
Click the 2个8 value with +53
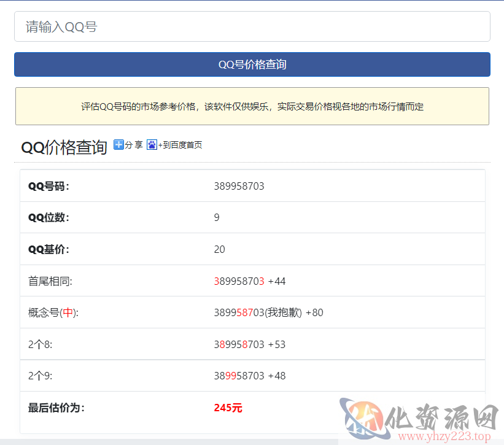[250, 344]
